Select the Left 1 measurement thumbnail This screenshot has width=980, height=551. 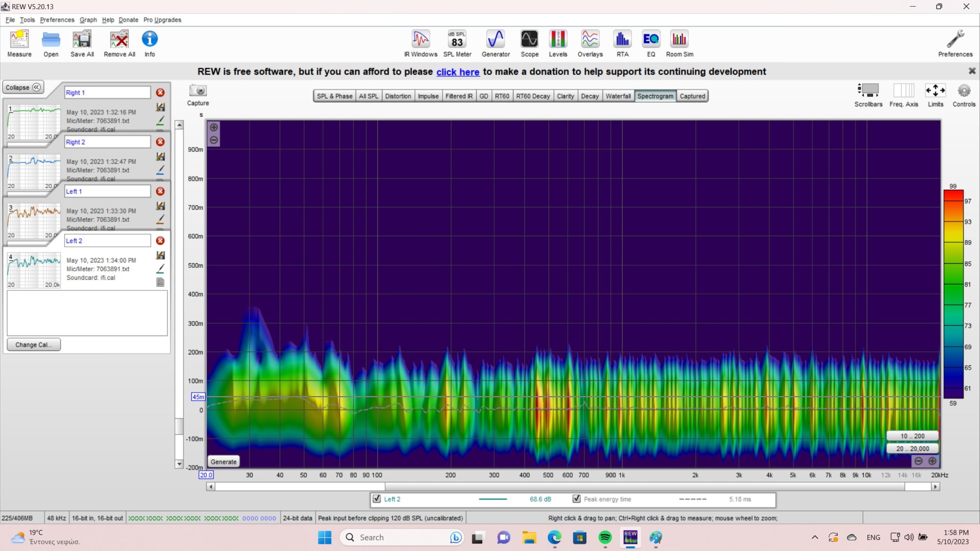point(34,221)
